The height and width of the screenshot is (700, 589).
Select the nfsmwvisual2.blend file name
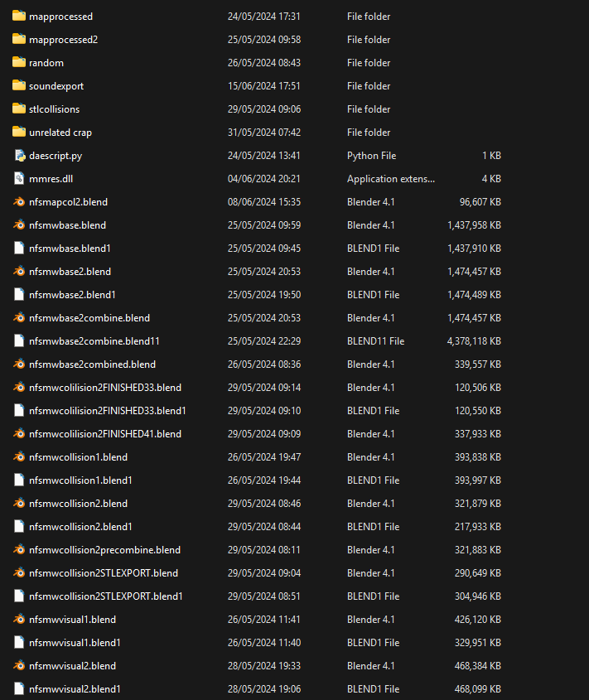click(72, 667)
